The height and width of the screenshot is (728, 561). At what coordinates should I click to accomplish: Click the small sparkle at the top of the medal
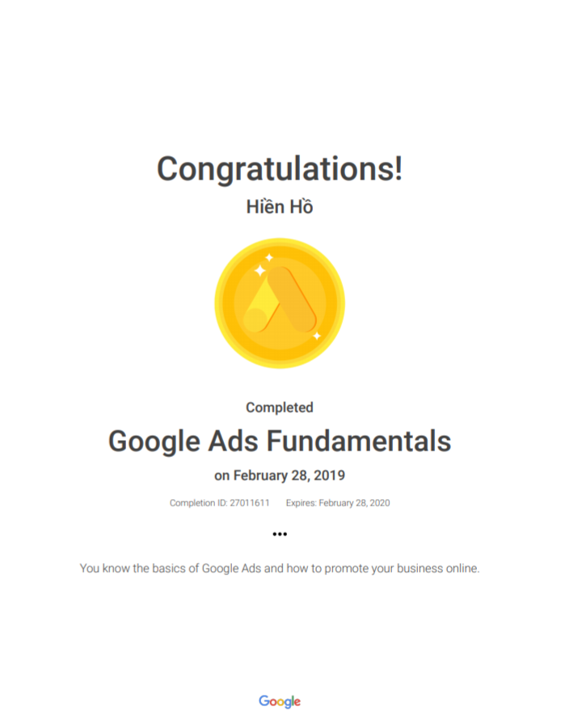pos(268,256)
